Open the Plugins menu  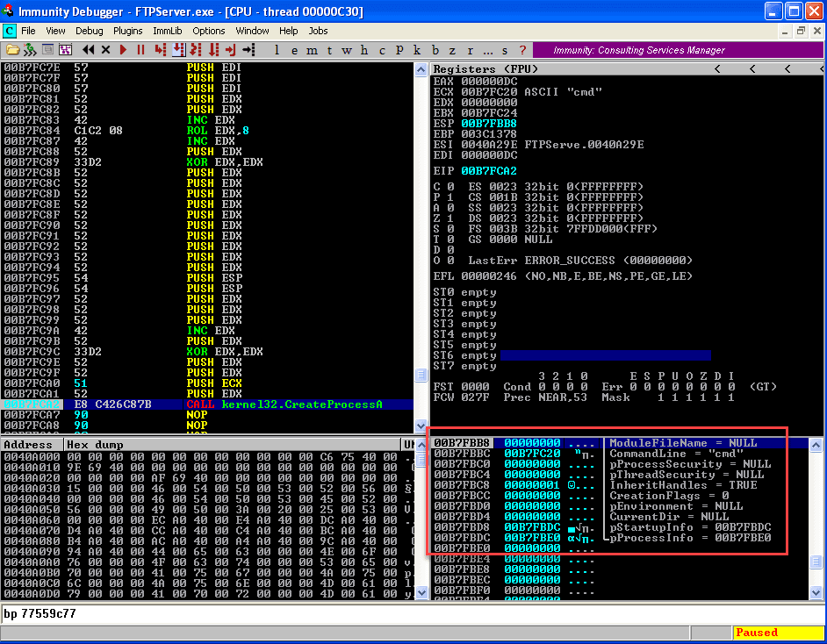127,31
